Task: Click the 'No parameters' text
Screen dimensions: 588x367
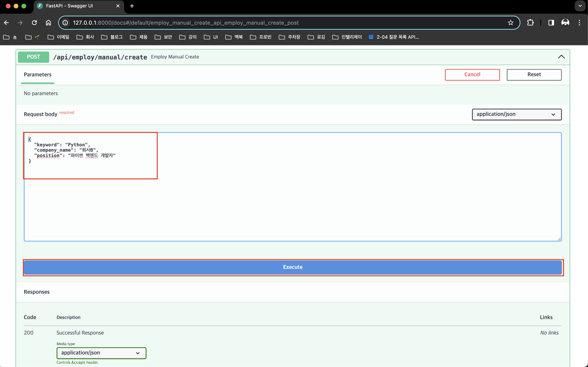Action: point(41,93)
